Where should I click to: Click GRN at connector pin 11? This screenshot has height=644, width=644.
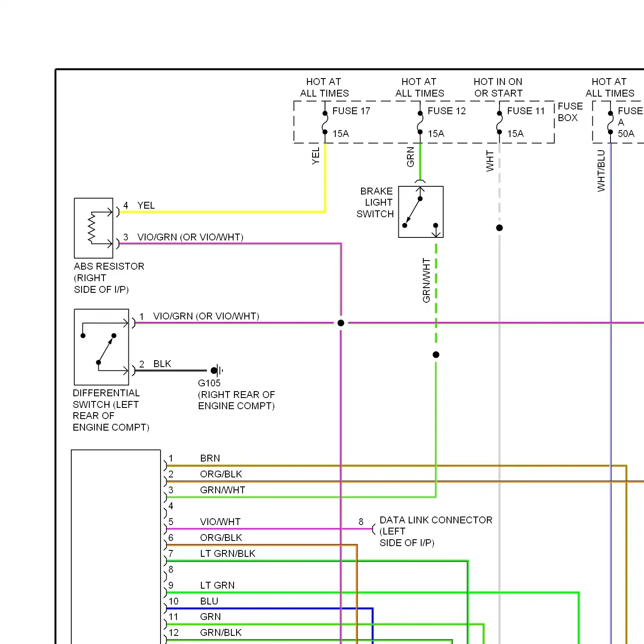tap(210, 617)
